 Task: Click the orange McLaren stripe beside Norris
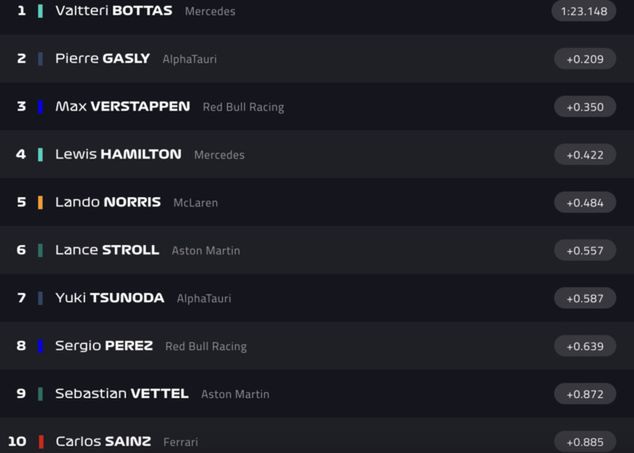[40, 202]
